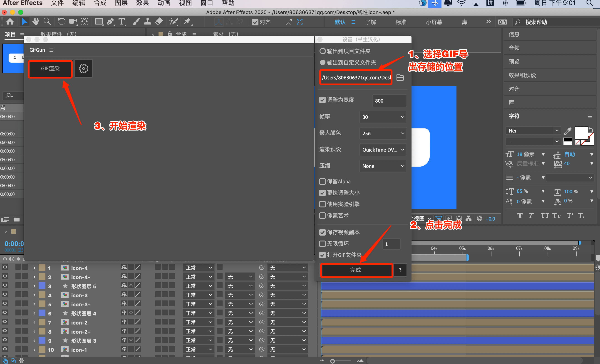Toggle the 保存视频副本 checkbox
This screenshot has height=364, width=600.
[x=322, y=232]
